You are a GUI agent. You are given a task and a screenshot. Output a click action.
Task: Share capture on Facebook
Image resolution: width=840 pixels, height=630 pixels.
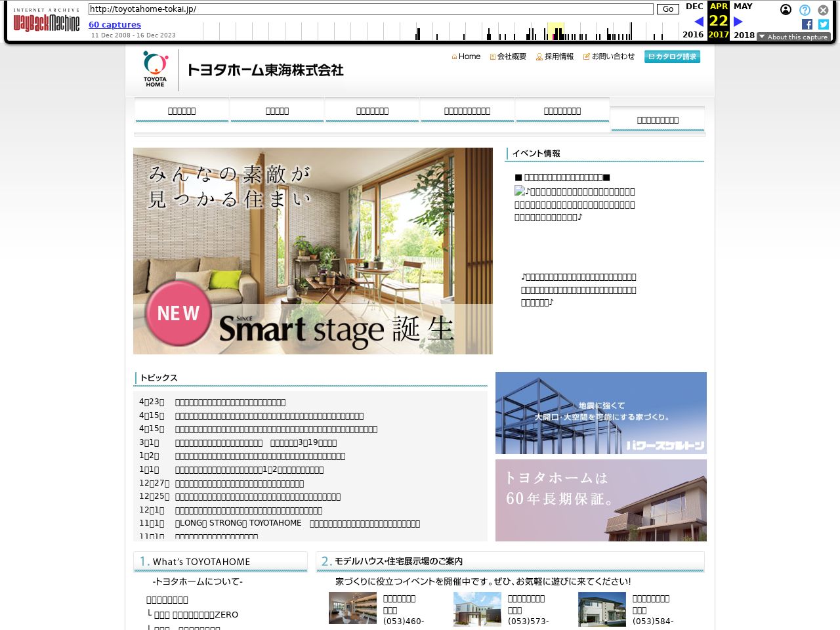coord(807,24)
